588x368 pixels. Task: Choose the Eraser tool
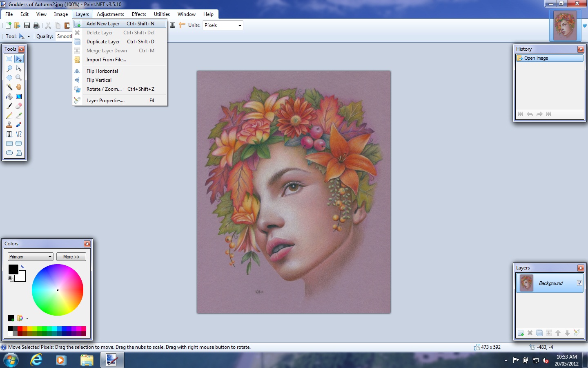click(x=19, y=106)
